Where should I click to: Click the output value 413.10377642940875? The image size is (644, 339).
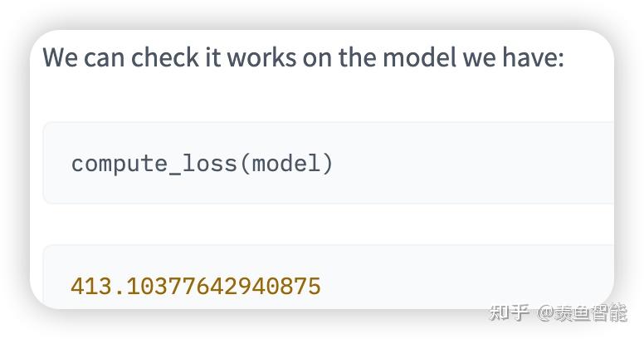tap(196, 287)
